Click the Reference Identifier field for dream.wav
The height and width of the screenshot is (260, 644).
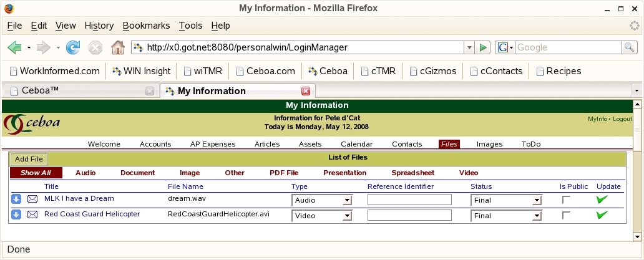(409, 200)
